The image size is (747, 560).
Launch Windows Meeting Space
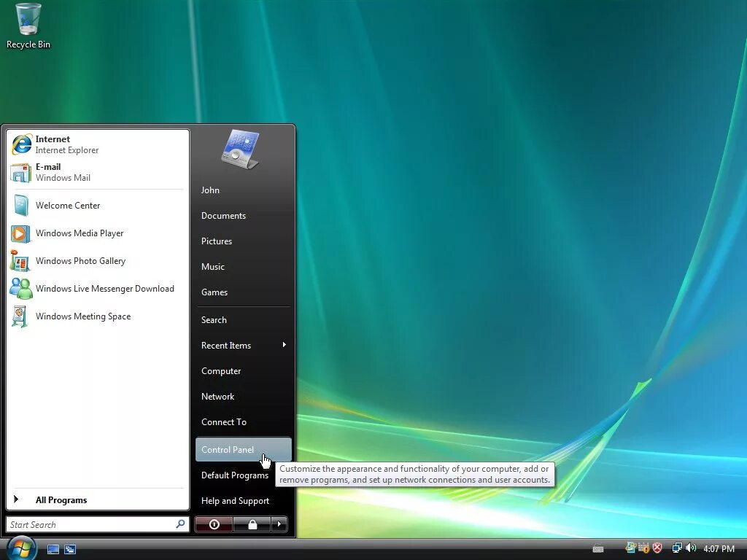coord(98,316)
